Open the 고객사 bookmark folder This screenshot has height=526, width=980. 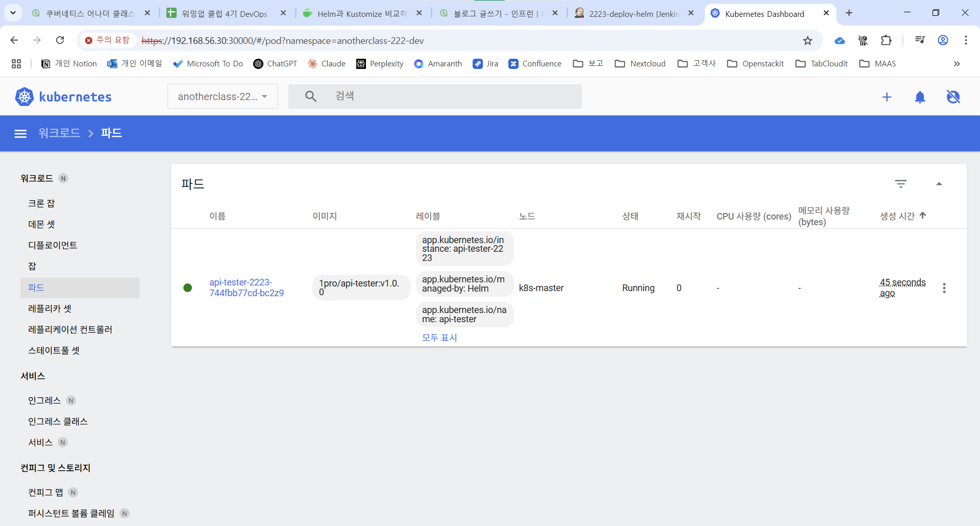[x=697, y=64]
